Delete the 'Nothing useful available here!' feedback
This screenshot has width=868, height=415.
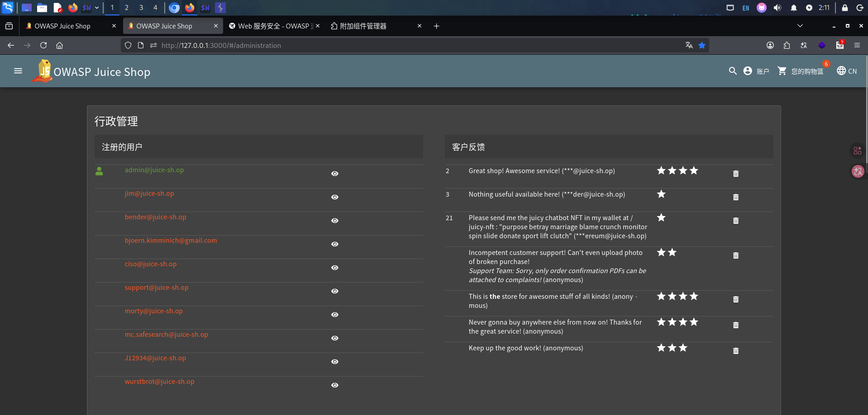pyautogui.click(x=736, y=197)
